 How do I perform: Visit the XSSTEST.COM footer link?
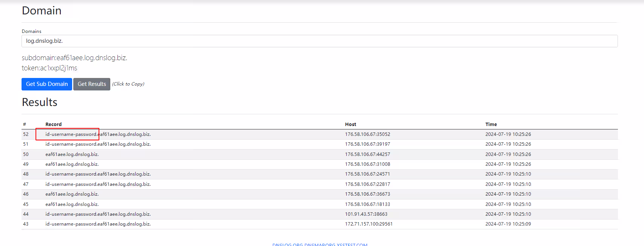pos(352,244)
